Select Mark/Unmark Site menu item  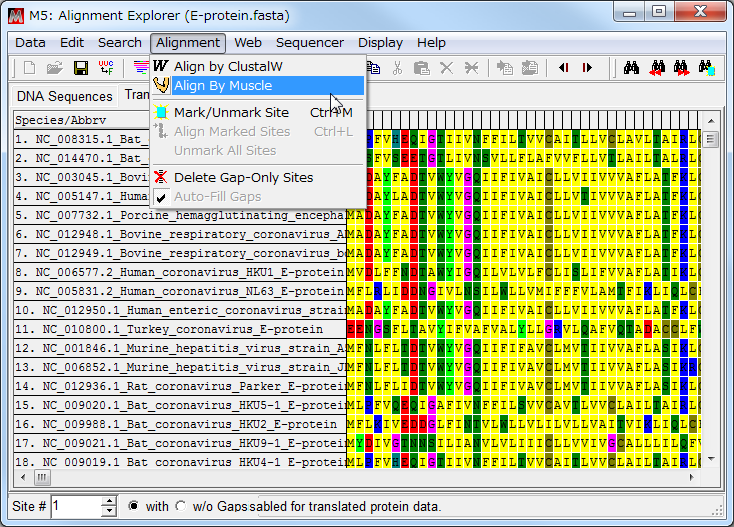pos(231,113)
